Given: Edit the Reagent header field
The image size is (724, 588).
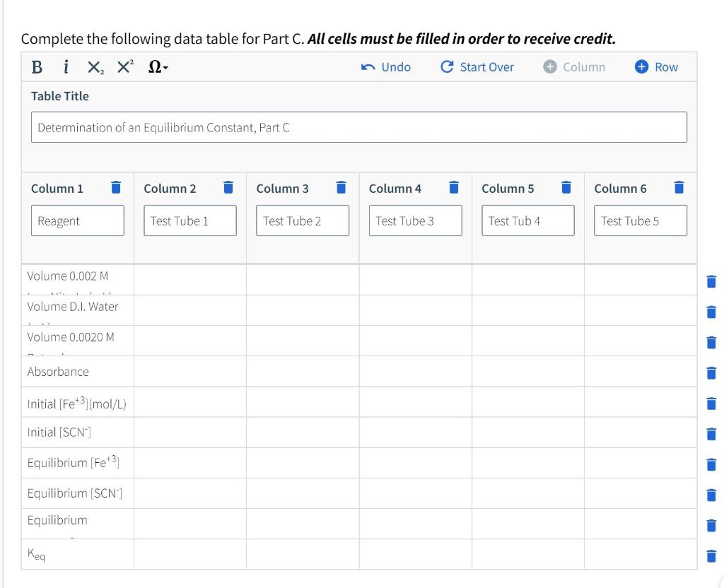Looking at the screenshot, I should (78, 220).
